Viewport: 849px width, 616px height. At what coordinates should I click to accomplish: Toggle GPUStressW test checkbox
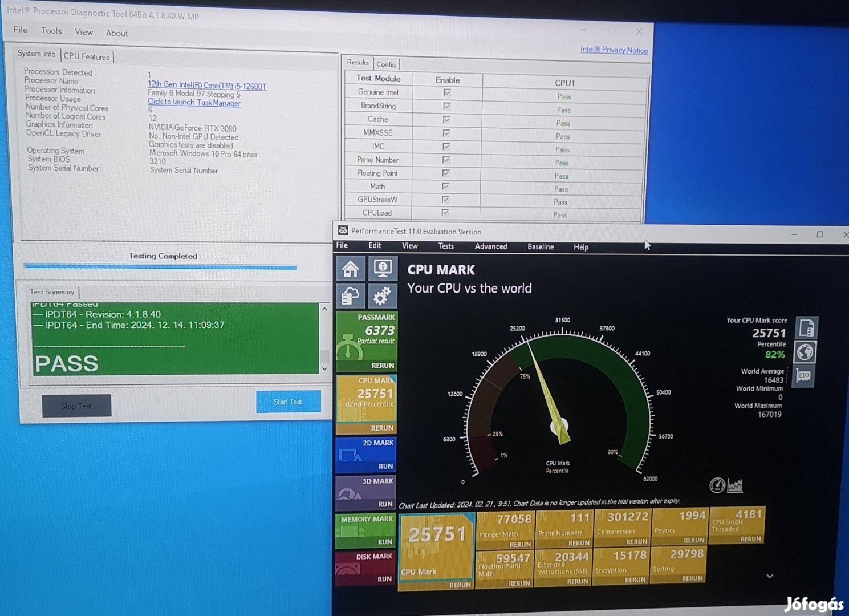445,199
